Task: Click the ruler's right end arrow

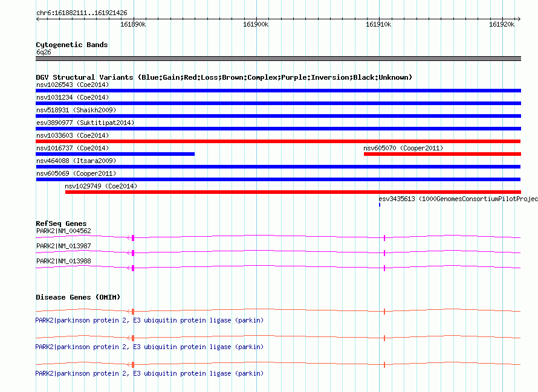Action: click(x=519, y=19)
